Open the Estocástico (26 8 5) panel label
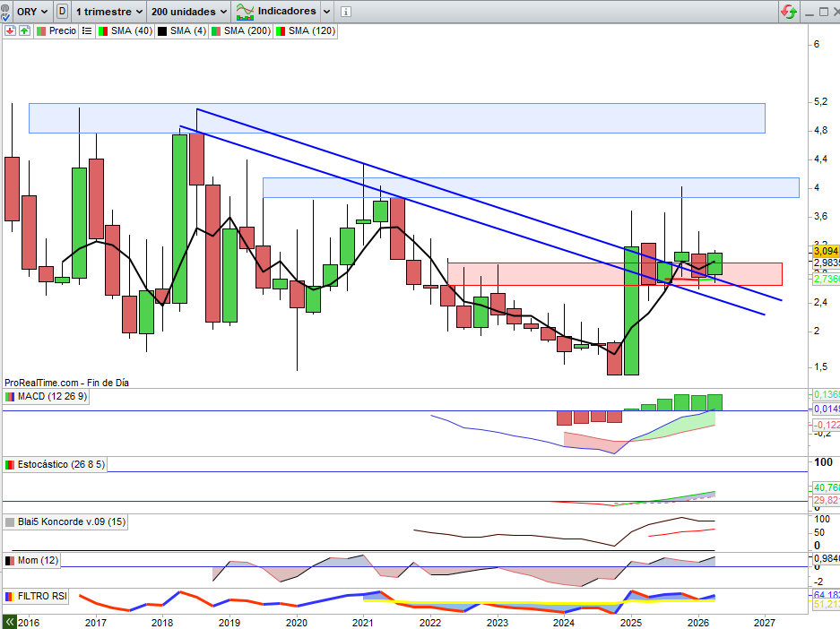This screenshot has height=629, width=840. (61, 465)
